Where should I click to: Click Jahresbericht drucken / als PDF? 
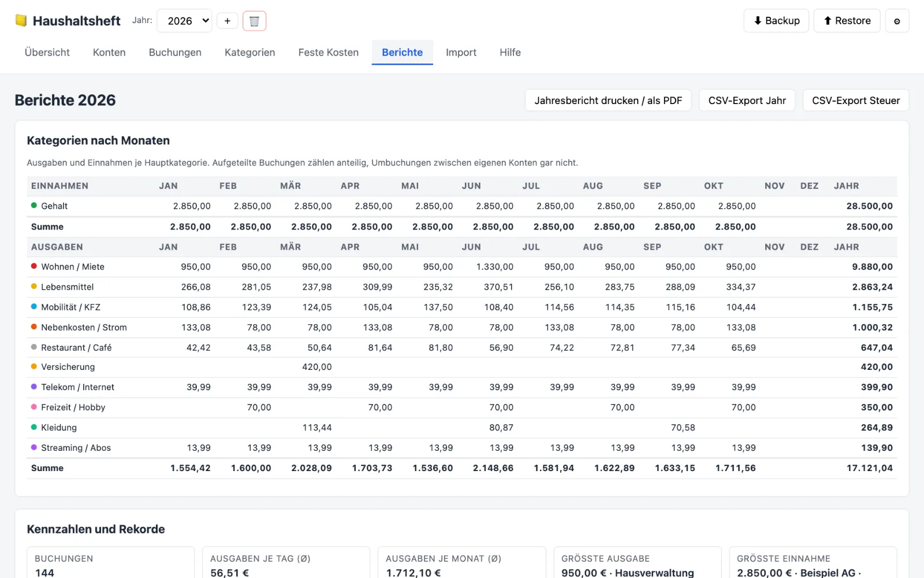[x=608, y=100]
